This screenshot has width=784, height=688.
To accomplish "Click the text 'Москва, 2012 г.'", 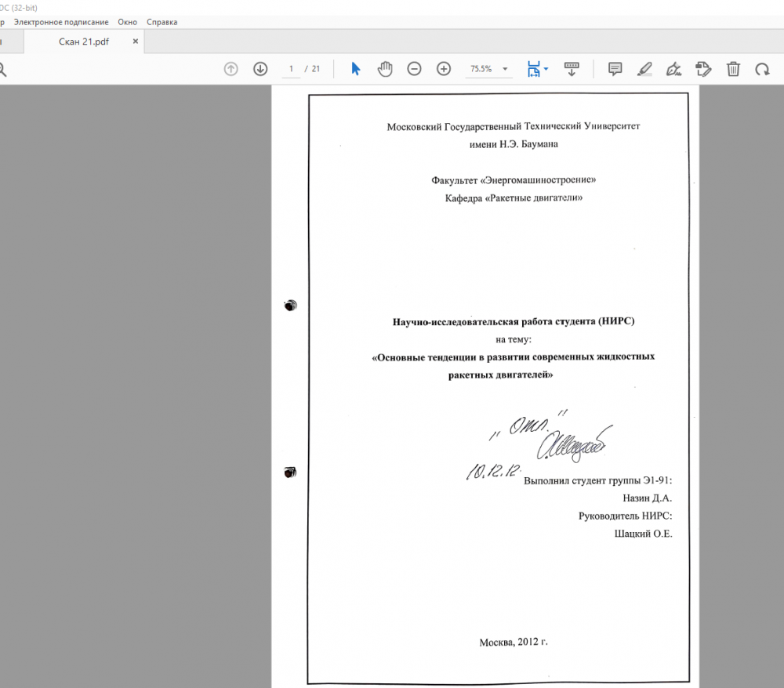I will point(514,642).
